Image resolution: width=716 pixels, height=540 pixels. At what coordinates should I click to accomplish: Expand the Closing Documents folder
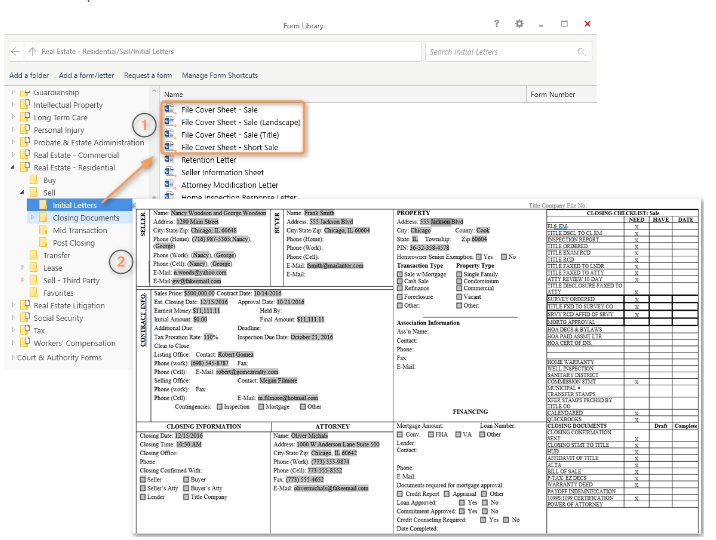pyautogui.click(x=32, y=217)
